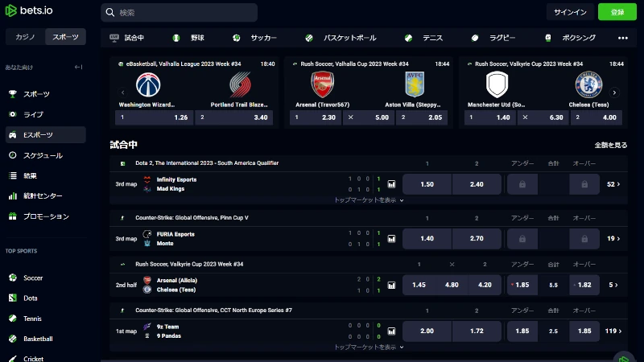
Task: Click the Washington Wizards team logo
Action: pyautogui.click(x=148, y=85)
